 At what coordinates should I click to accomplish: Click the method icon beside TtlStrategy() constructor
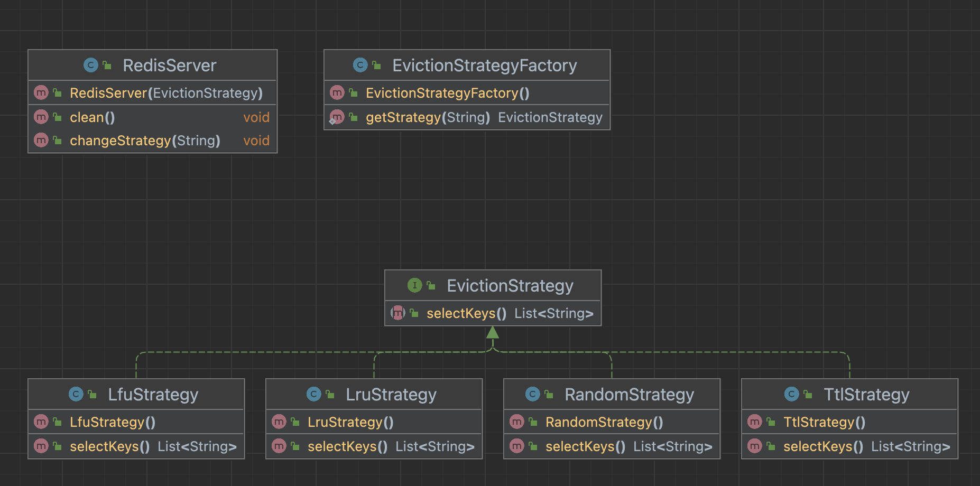(x=755, y=422)
